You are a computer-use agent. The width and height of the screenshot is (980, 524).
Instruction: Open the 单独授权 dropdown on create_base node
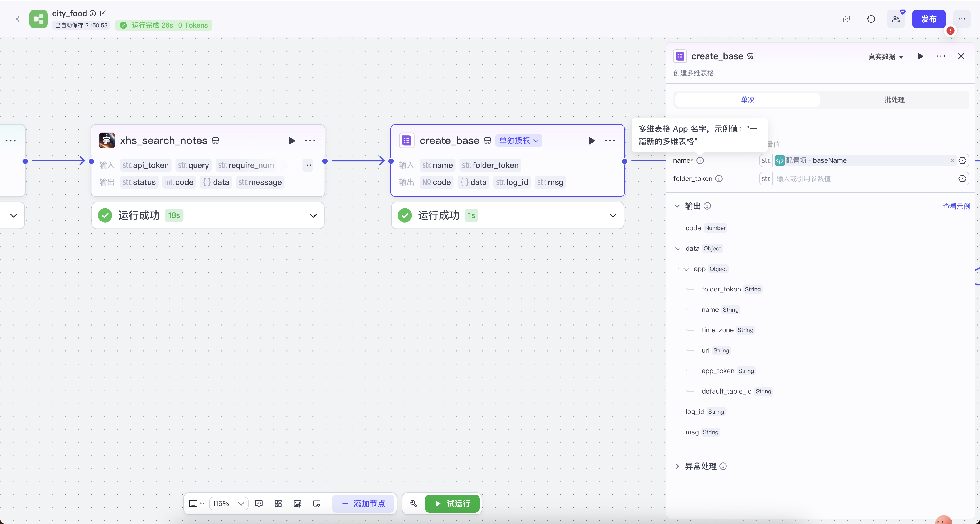(519, 141)
